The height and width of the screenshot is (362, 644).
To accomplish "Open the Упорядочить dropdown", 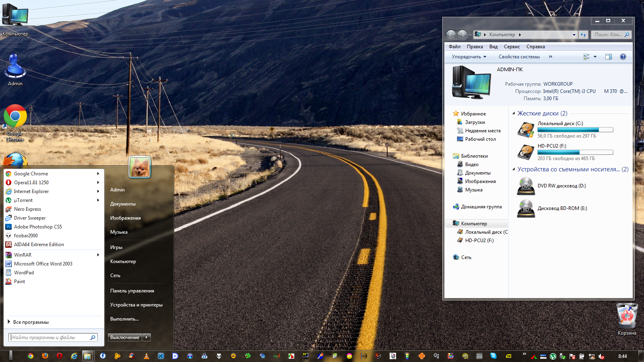I will (x=469, y=57).
